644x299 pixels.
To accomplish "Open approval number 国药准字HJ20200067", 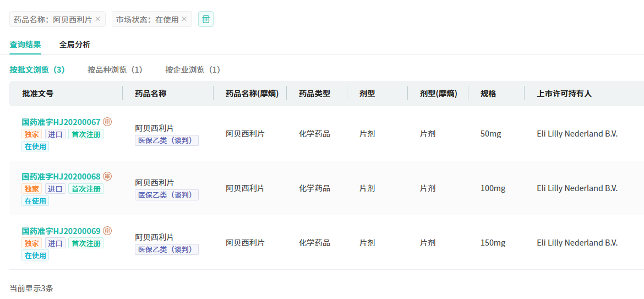I will [61, 122].
